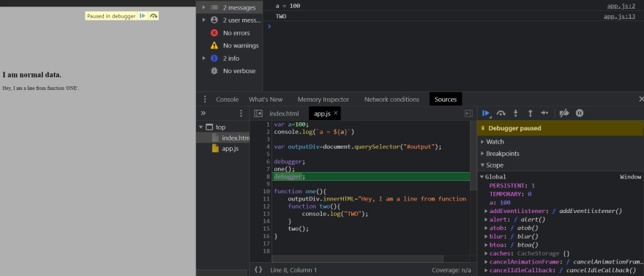The image size is (644, 276).
Task: Expand addEventListener property
Action: tap(487, 211)
